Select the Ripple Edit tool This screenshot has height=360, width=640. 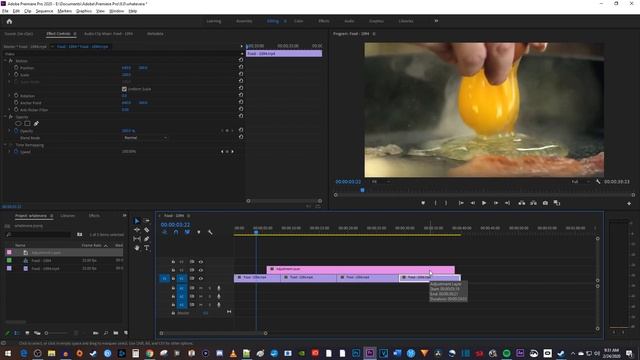(137, 230)
